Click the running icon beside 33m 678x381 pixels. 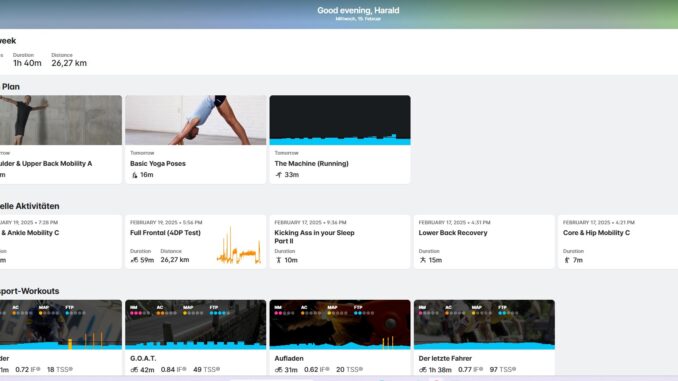tap(278, 175)
